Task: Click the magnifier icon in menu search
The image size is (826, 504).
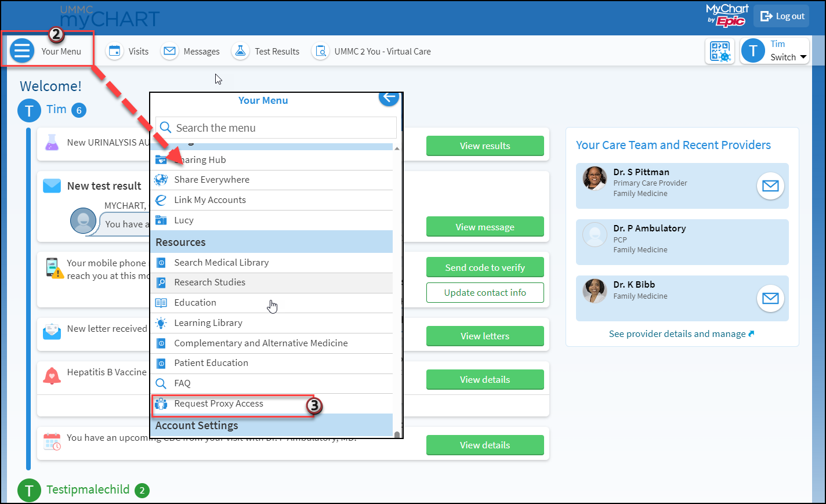Action: [165, 128]
